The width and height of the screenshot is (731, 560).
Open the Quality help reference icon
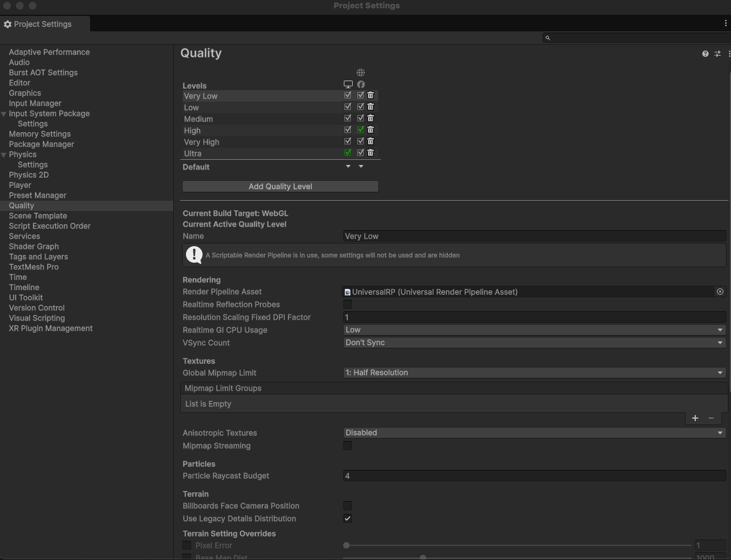point(705,54)
